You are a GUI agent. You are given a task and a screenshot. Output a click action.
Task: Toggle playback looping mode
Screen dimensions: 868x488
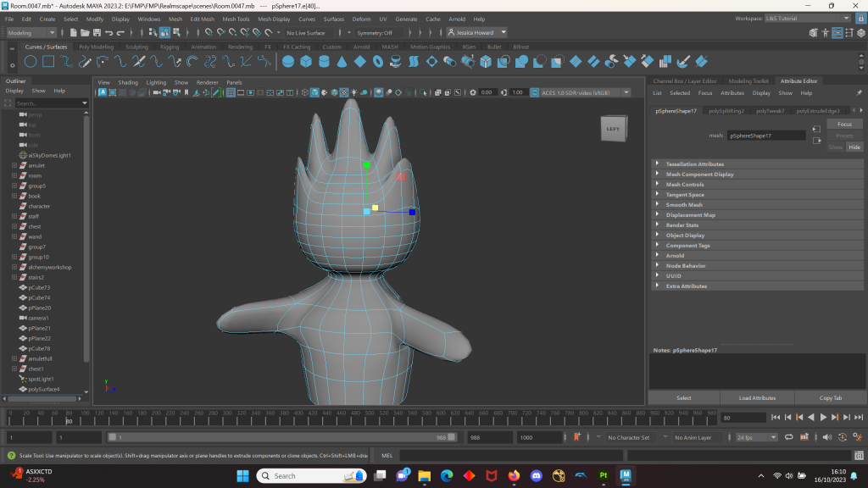point(789,437)
